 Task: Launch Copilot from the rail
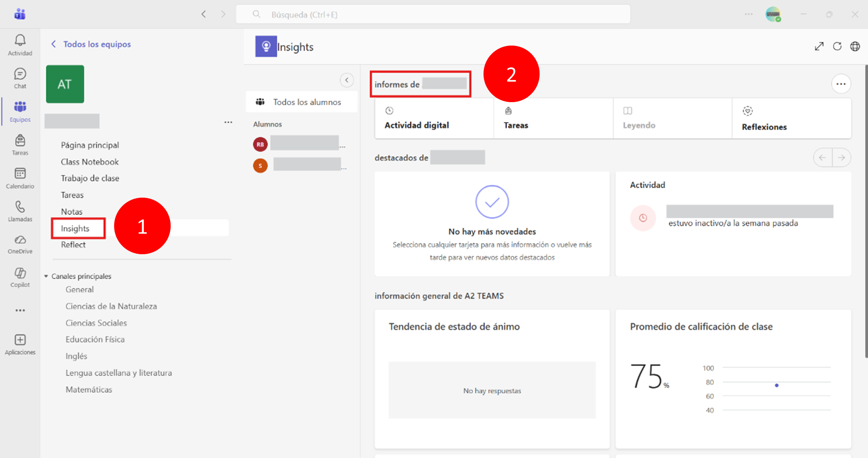pos(20,278)
